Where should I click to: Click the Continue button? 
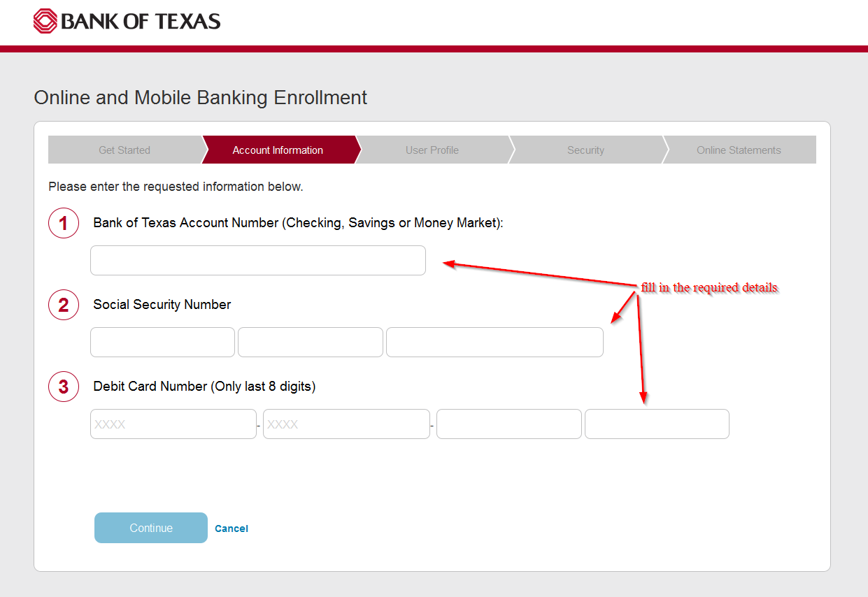[151, 528]
